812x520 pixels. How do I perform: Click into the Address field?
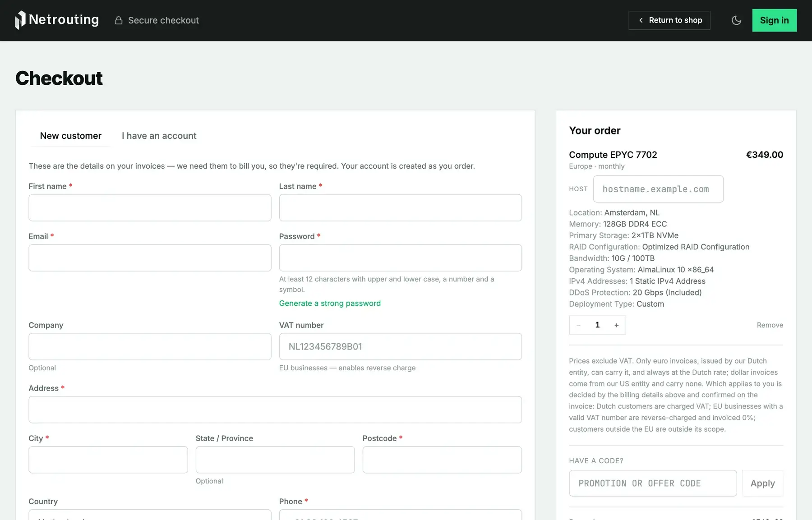click(275, 410)
